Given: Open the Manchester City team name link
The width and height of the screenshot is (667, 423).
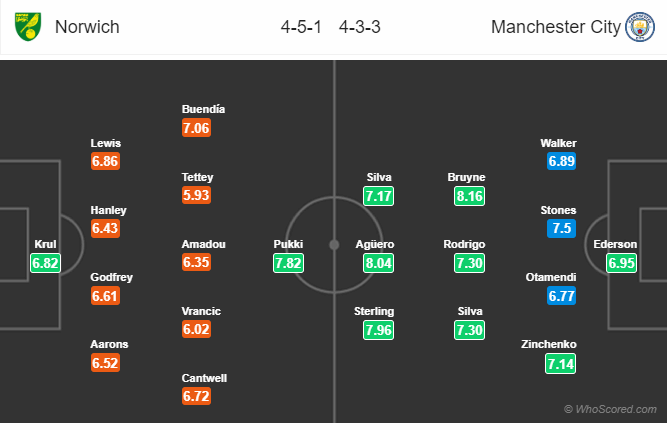Looking at the screenshot, I should click(x=556, y=27).
